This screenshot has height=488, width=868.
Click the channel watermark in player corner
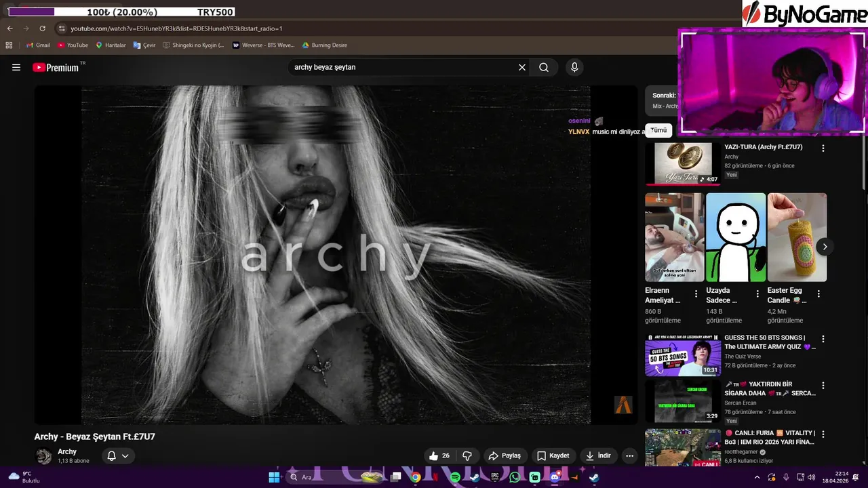pyautogui.click(x=623, y=405)
